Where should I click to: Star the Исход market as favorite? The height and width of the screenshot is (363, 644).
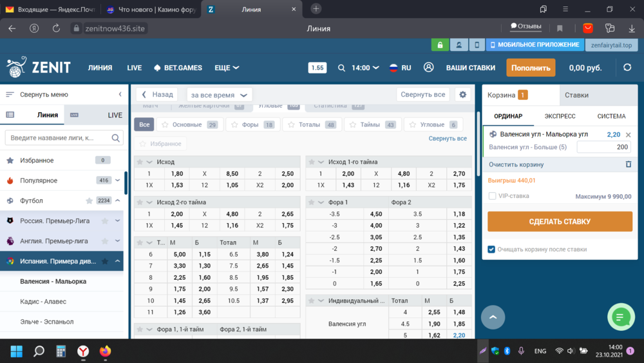140,162
